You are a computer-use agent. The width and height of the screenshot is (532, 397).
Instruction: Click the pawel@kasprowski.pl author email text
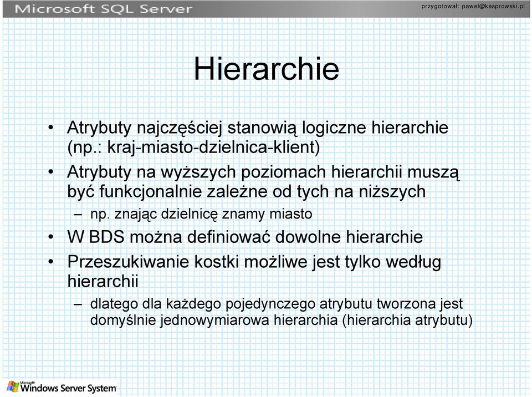pos(493,7)
